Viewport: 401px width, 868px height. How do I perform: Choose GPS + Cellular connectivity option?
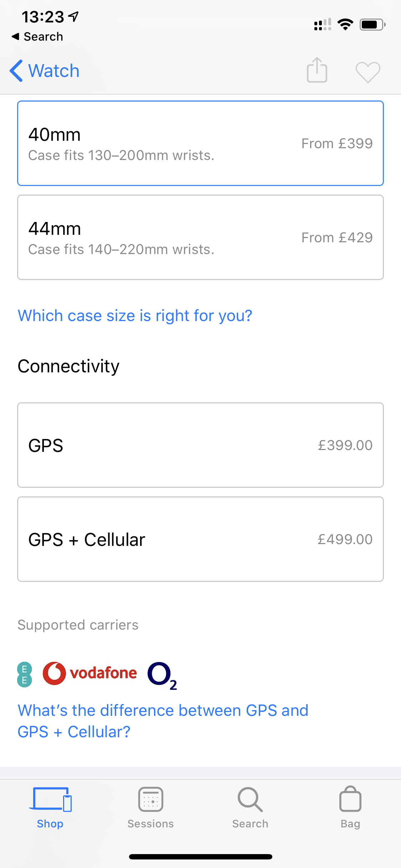click(x=200, y=539)
